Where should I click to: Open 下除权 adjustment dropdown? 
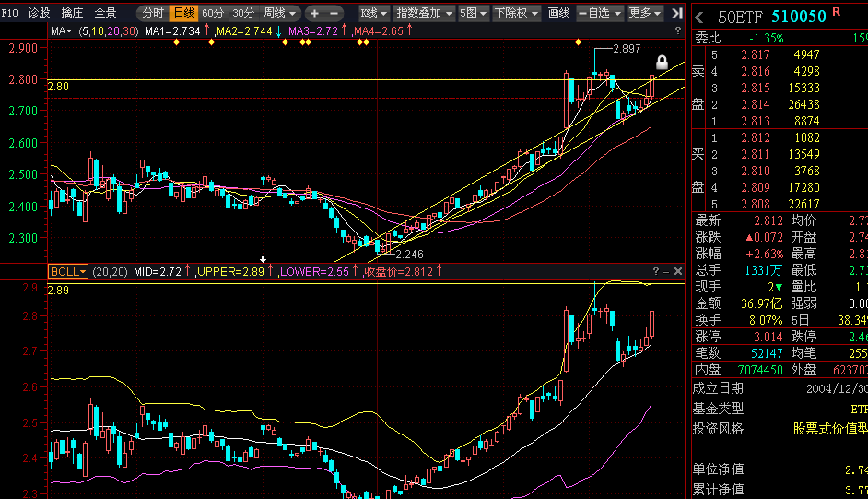(x=516, y=13)
